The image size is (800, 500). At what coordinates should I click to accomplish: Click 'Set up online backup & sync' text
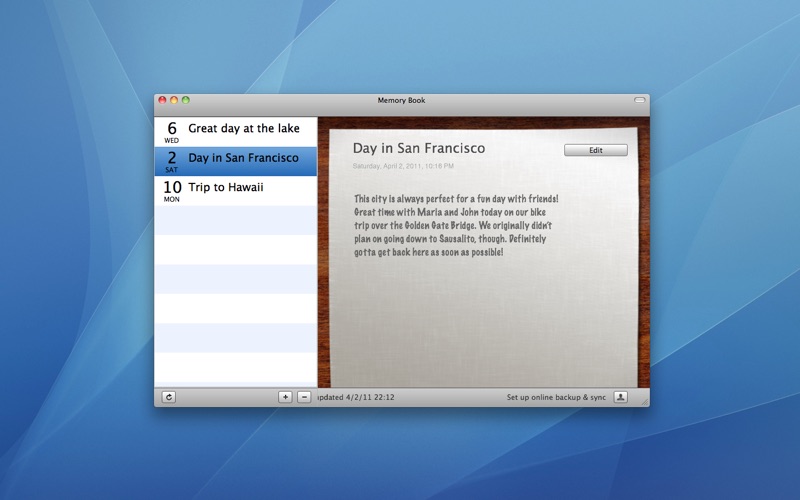[x=556, y=397]
